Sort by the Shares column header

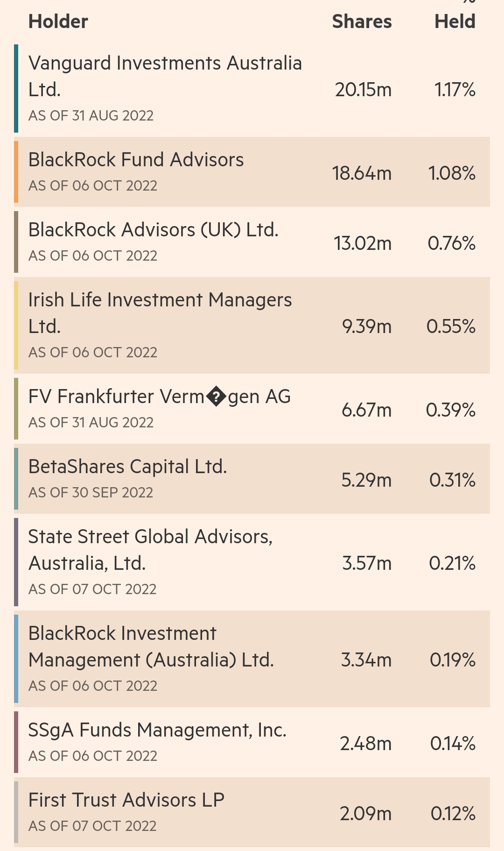[362, 21]
